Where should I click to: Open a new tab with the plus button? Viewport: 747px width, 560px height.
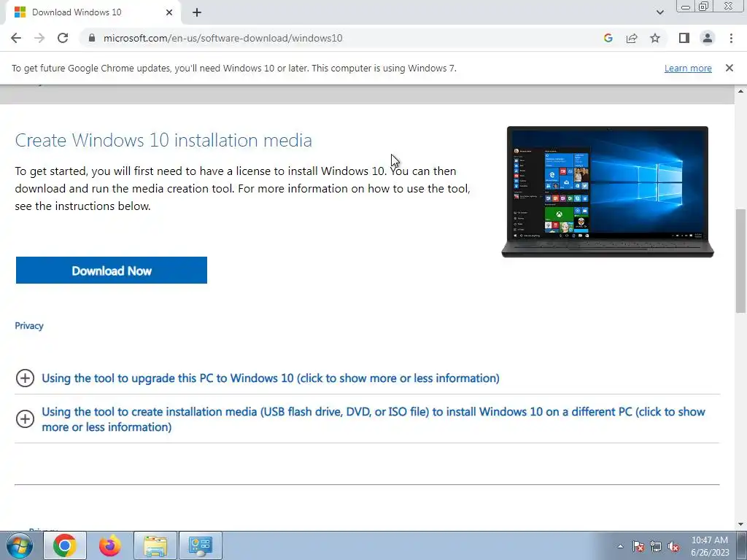(197, 12)
